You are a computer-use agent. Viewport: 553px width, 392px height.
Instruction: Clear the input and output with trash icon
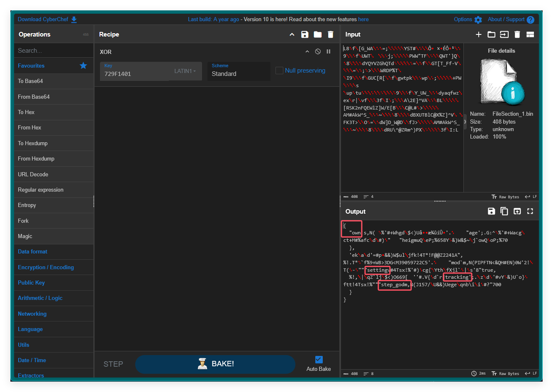tap(517, 34)
